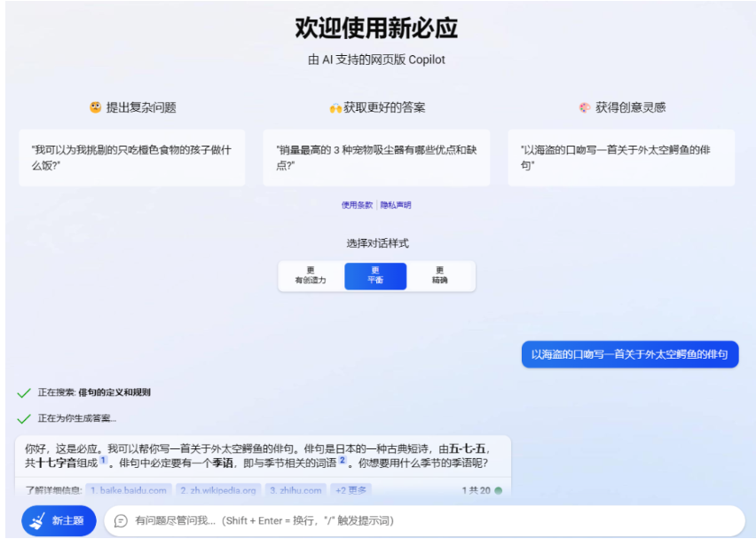The image size is (756, 539).
Task: Click the broom icon on 新主题 button
Action: 36,521
